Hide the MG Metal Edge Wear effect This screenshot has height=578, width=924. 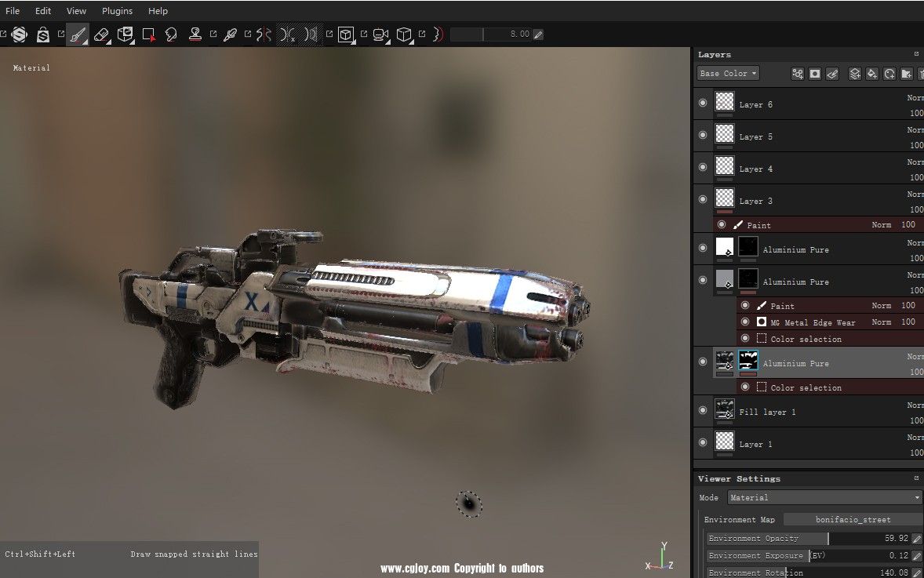click(745, 322)
